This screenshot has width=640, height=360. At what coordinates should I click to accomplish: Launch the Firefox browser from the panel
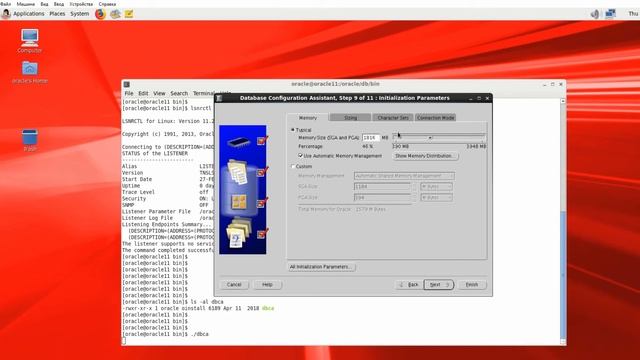pos(100,14)
